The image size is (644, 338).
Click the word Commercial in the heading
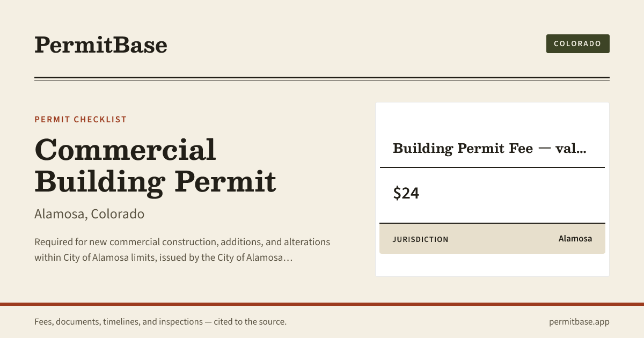click(125, 150)
